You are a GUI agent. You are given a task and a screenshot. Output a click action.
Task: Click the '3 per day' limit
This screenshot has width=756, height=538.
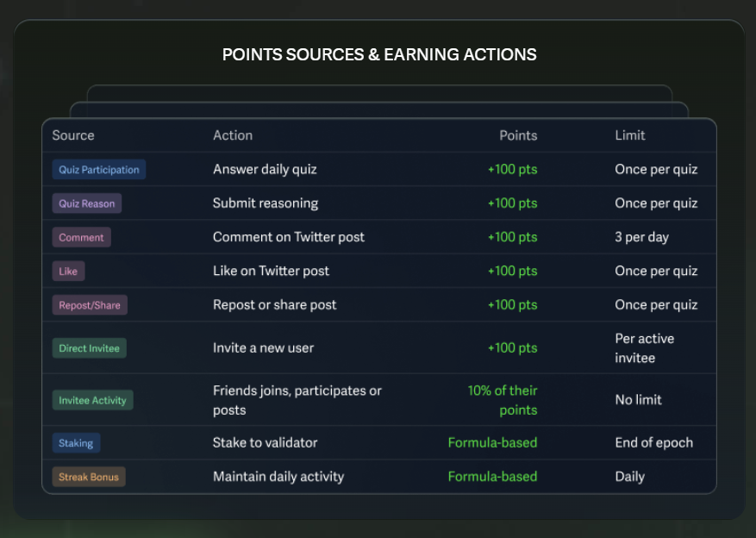641,237
